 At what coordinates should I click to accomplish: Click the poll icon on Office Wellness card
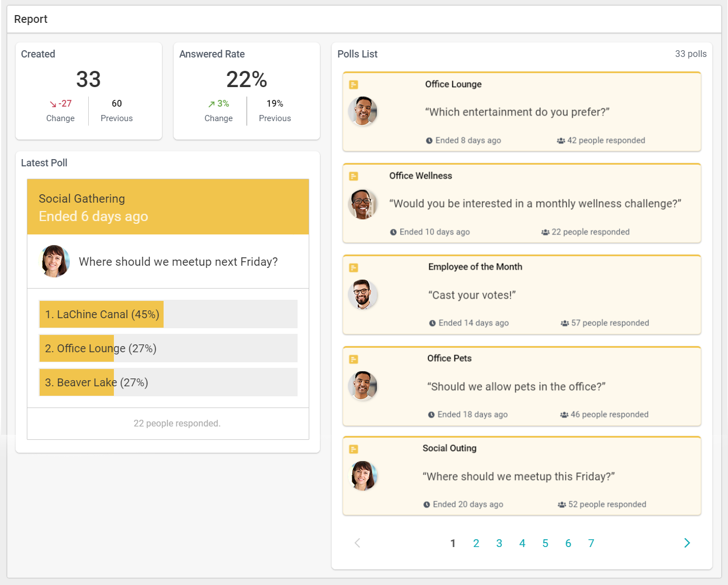pyautogui.click(x=353, y=176)
